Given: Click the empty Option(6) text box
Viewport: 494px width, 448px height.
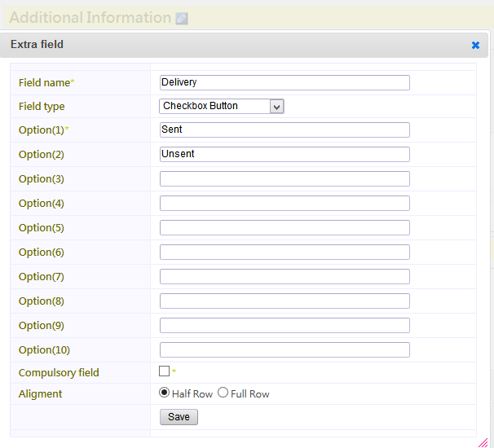Looking at the screenshot, I should [x=284, y=253].
